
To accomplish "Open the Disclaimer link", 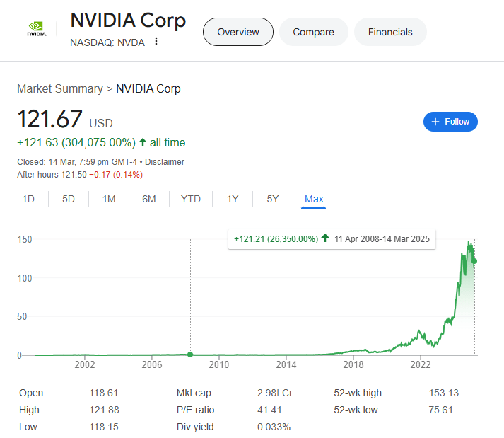I will click(x=165, y=162).
